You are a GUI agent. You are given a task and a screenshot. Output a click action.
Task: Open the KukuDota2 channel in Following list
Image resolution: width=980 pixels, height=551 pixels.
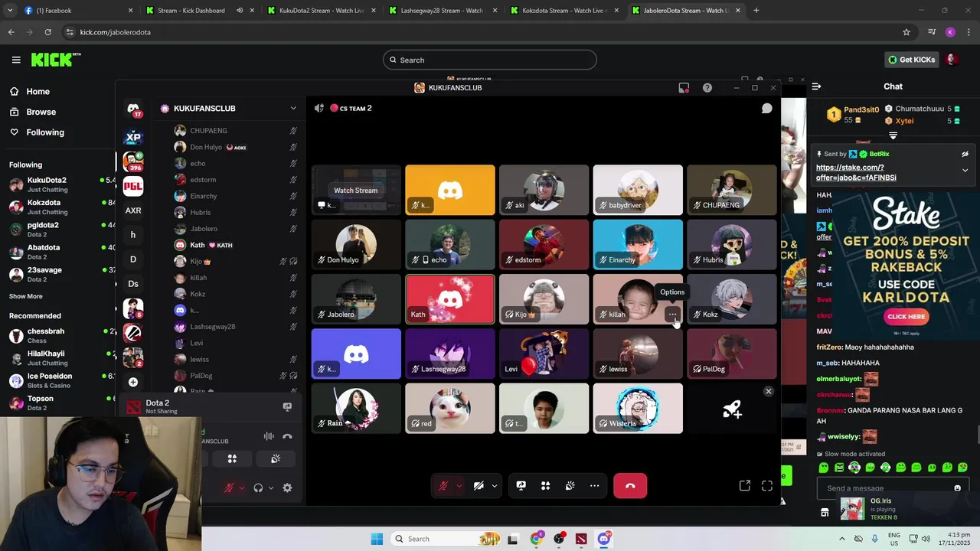coord(61,184)
